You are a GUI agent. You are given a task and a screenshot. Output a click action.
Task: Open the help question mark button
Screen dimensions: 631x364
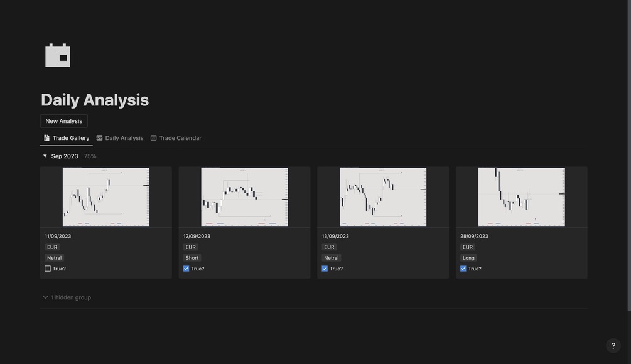point(613,346)
